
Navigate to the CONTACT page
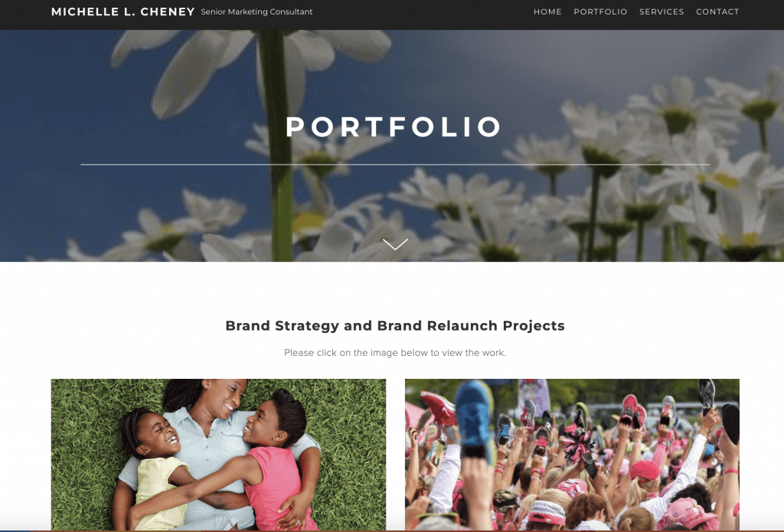point(717,11)
